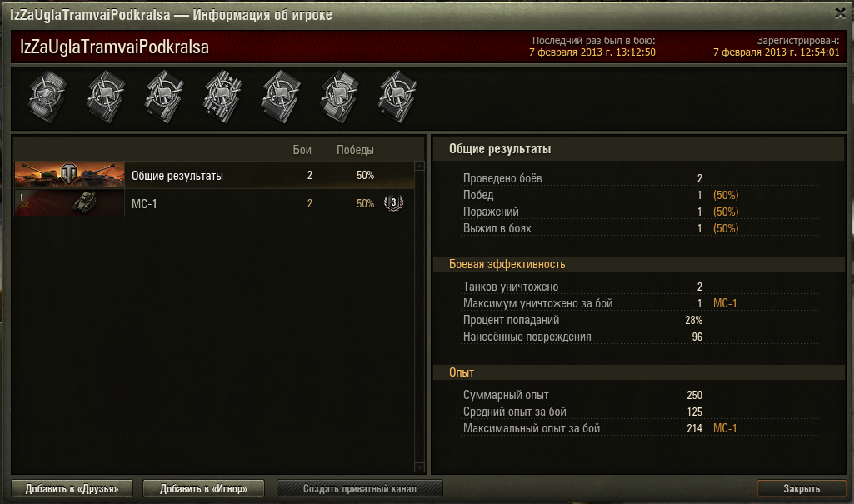This screenshot has height=504, width=854.
Task: Select the МС-1 tank thumbnail
Action: [x=70, y=203]
